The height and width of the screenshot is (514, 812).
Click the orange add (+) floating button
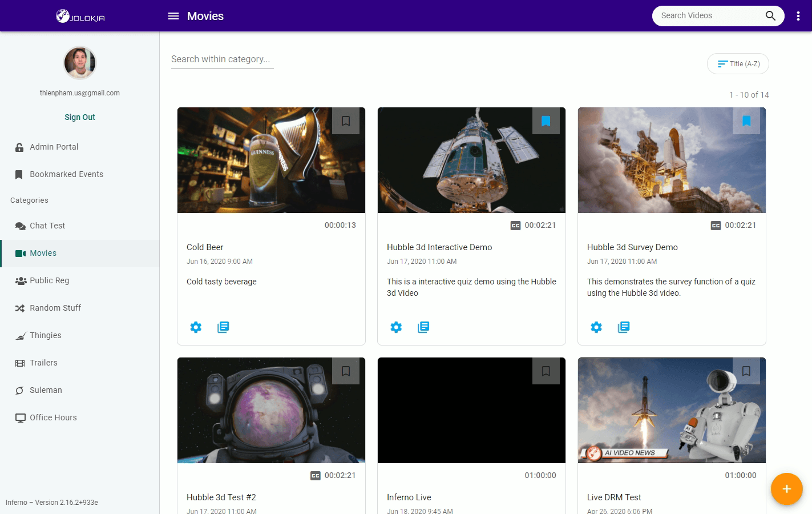(x=786, y=489)
